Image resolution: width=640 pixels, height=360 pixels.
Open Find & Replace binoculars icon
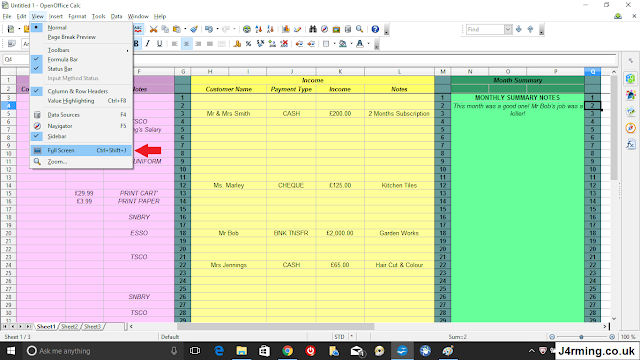[x=313, y=29]
